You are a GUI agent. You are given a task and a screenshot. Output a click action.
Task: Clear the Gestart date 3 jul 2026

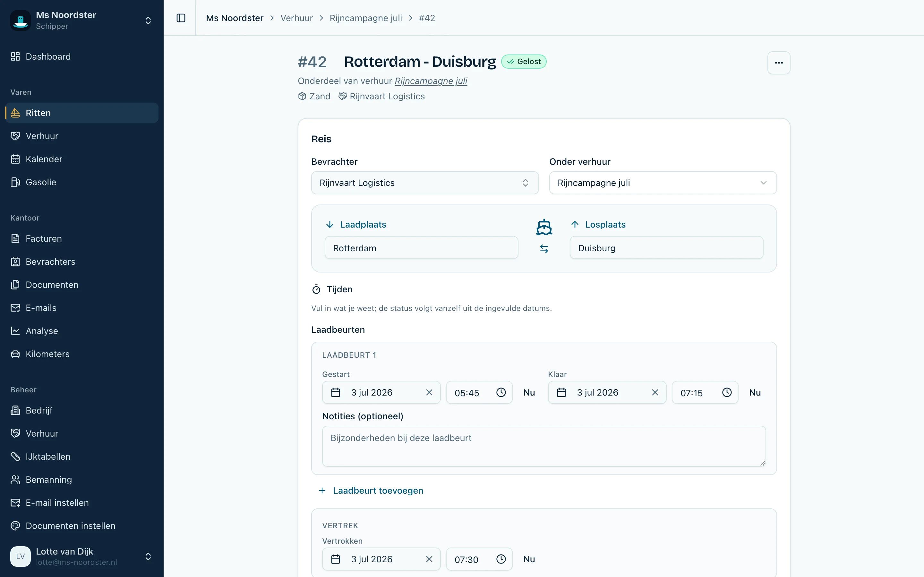(x=429, y=392)
